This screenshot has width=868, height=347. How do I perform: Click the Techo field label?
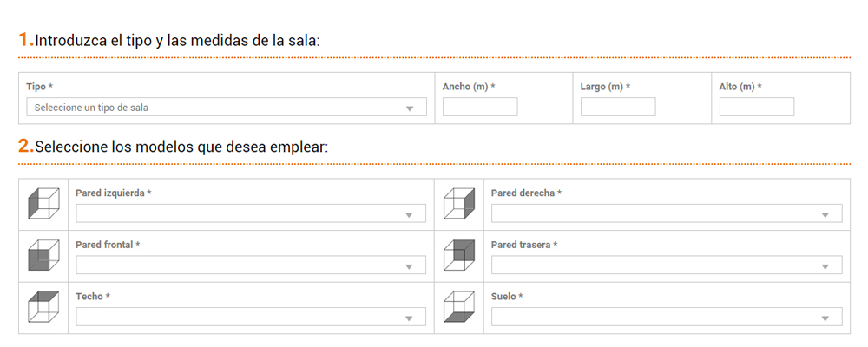tap(92, 297)
